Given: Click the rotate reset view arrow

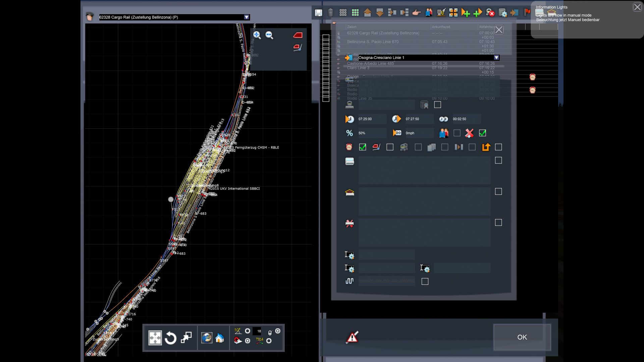Looking at the screenshot, I should [x=170, y=338].
